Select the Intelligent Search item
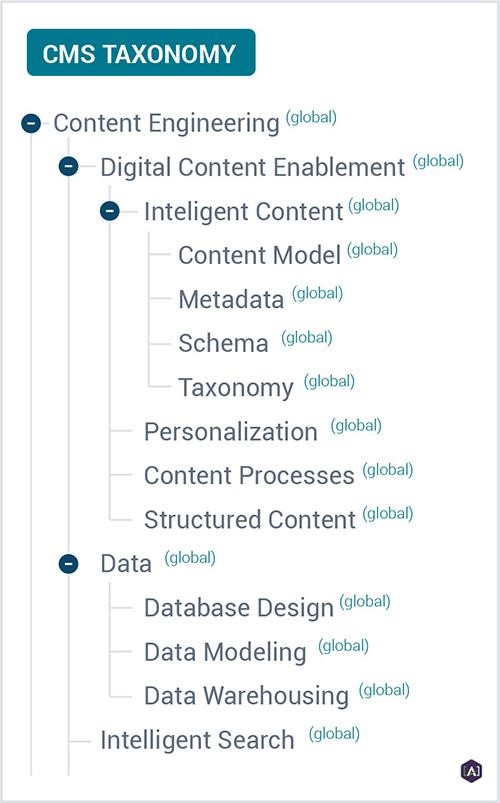The width and height of the screenshot is (500, 803). (197, 740)
